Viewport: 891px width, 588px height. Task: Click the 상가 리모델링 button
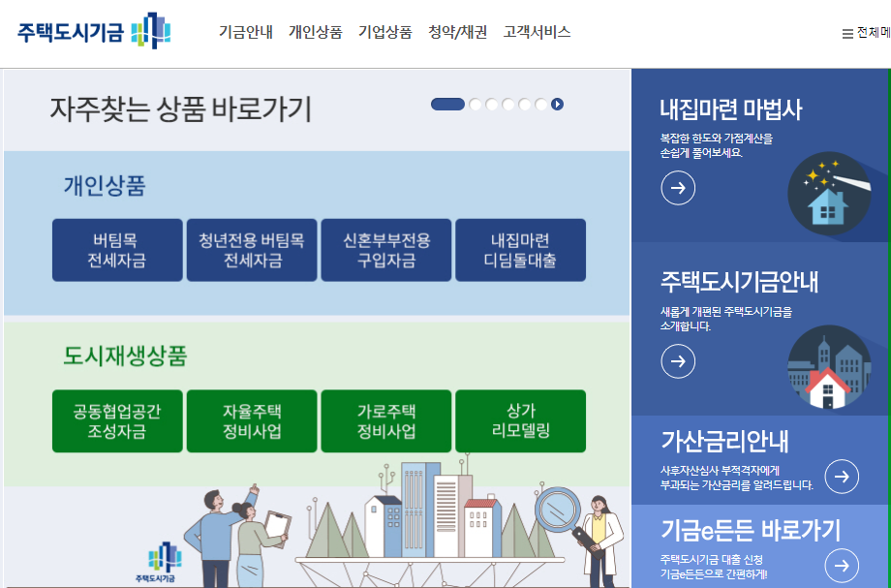(x=520, y=420)
